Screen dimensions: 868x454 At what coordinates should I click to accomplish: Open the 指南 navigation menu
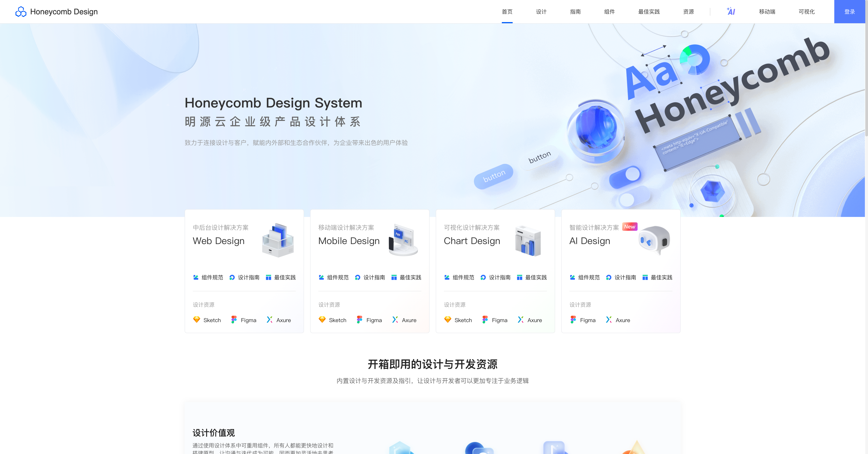575,12
